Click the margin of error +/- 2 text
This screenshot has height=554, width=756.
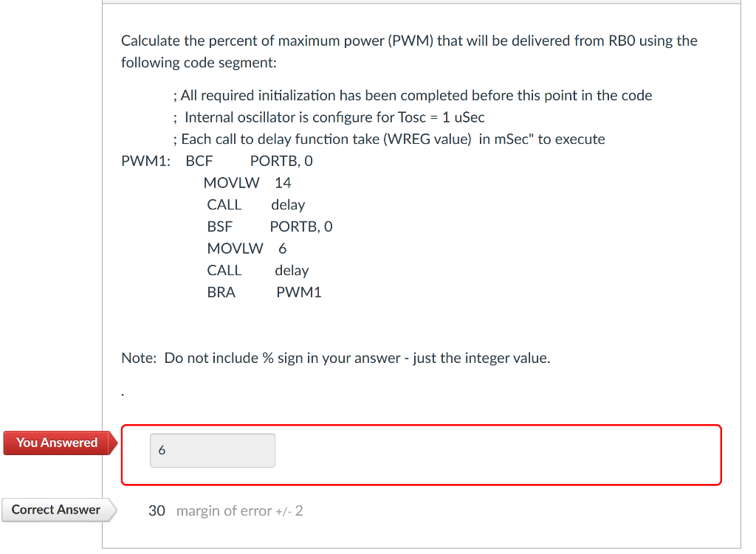pyautogui.click(x=238, y=510)
